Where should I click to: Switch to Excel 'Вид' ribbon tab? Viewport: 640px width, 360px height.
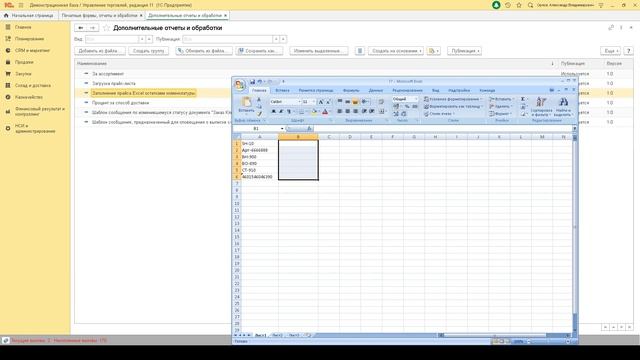coord(436,90)
